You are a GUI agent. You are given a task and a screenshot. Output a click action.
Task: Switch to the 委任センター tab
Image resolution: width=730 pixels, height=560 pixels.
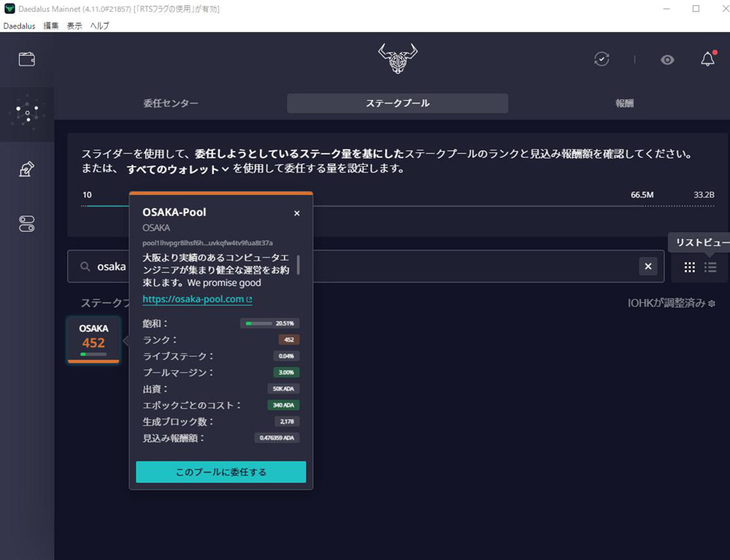click(170, 104)
